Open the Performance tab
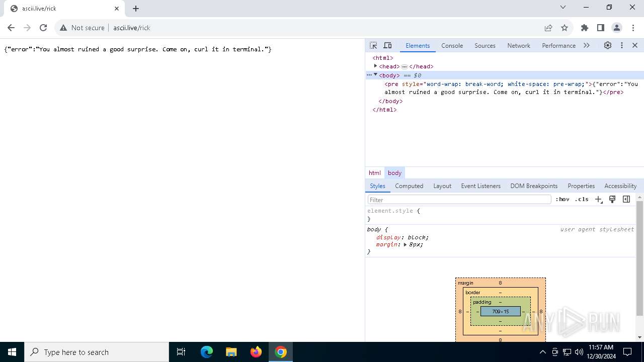 558,45
